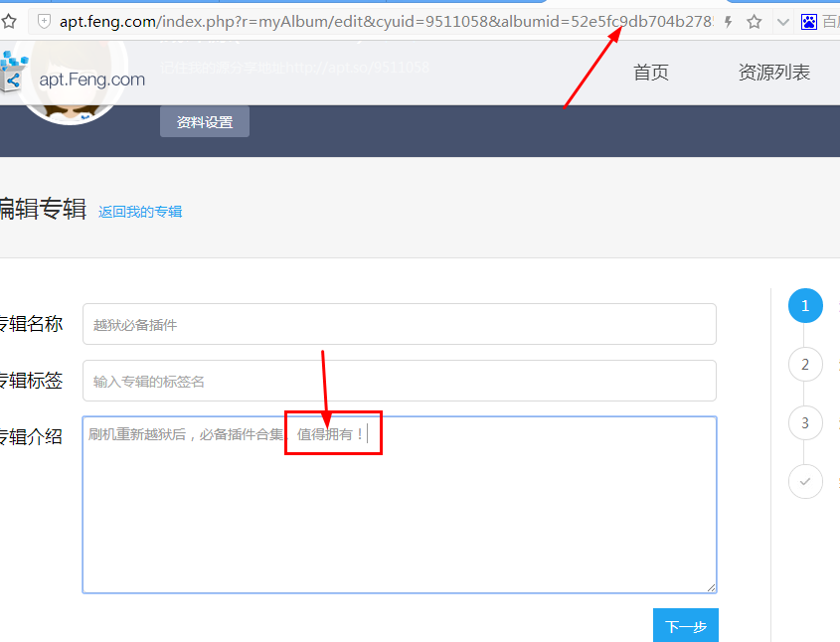This screenshot has height=642, width=840.
Task: Click the Baidu paw search icon
Action: (x=809, y=22)
